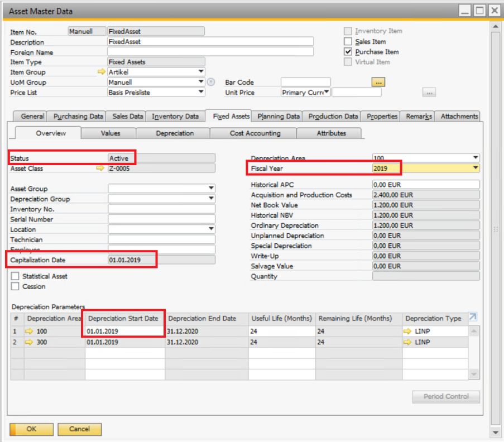
Task: Click the yellow ellipsis button beside Bar Code
Action: (378, 82)
